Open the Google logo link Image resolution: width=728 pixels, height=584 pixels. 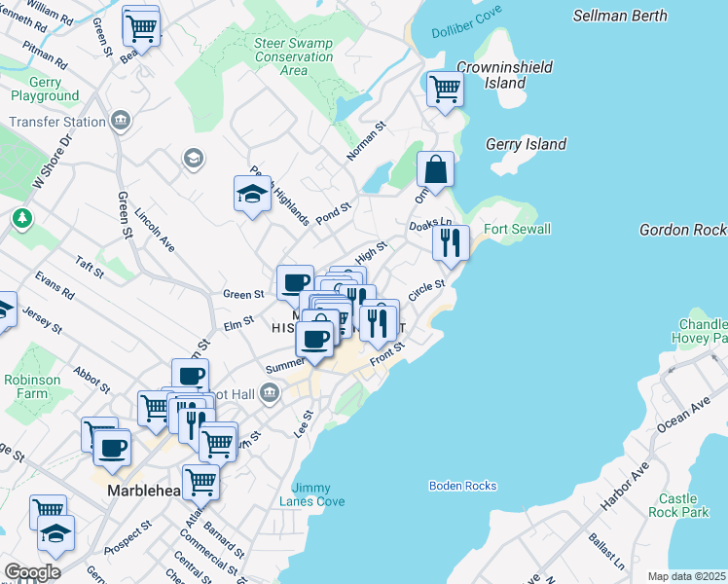coord(32,571)
